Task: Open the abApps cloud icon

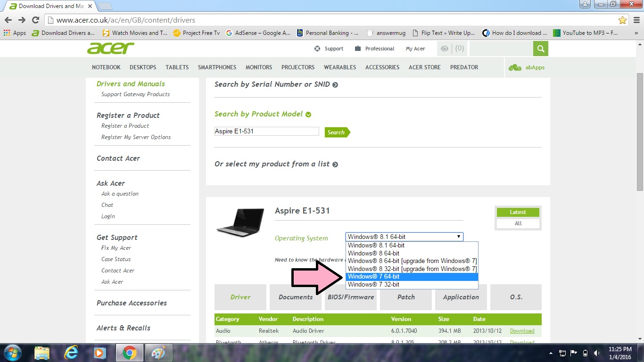Action: 515,67
